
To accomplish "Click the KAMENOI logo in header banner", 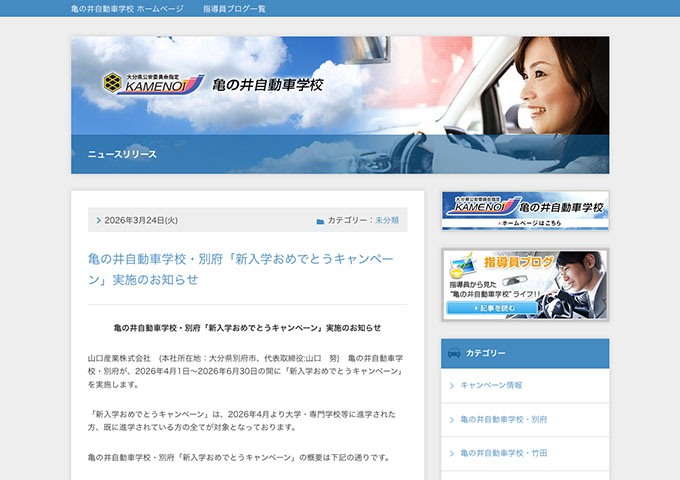I will 154,84.
